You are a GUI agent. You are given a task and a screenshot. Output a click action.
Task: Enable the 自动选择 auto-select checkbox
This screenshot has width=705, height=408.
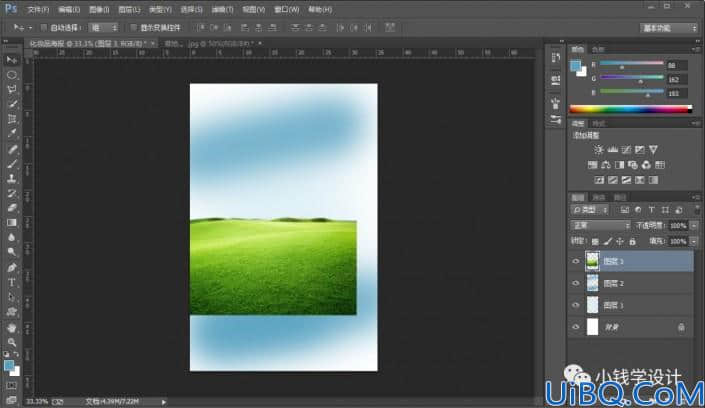tap(44, 27)
